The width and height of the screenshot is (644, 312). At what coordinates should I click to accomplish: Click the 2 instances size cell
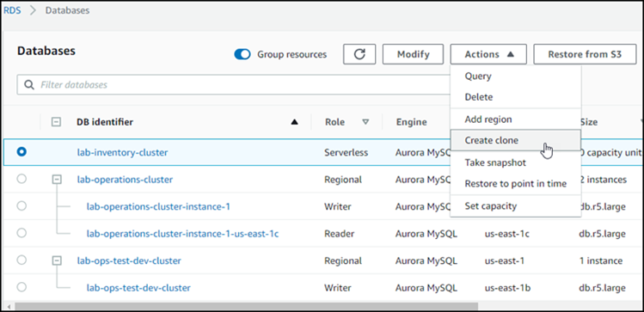pos(603,180)
